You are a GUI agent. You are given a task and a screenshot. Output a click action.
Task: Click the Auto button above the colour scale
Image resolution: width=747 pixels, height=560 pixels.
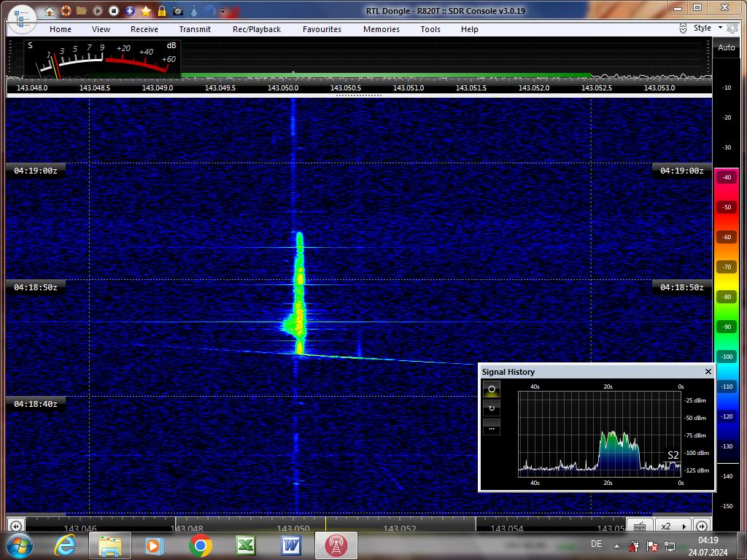coord(726,47)
